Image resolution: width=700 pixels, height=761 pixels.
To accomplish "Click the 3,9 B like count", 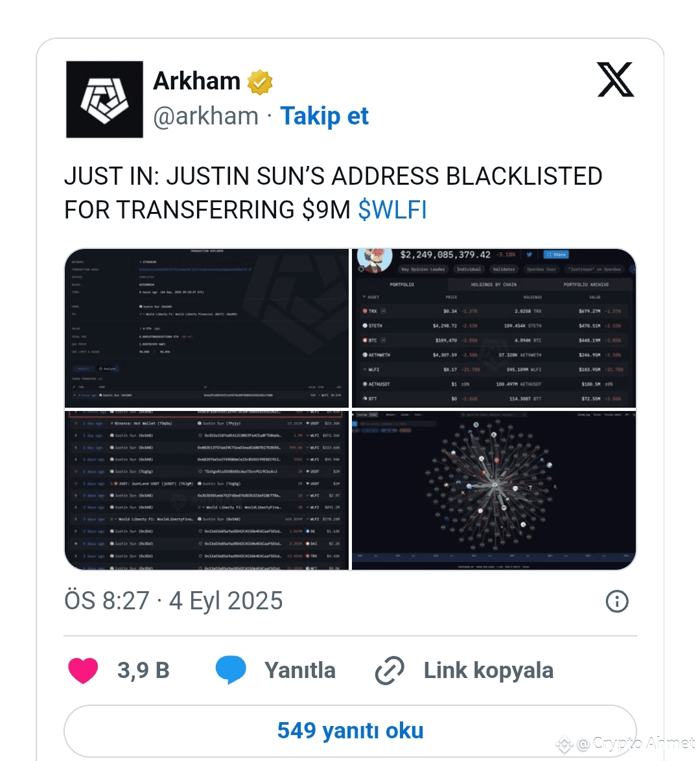I will tap(143, 671).
